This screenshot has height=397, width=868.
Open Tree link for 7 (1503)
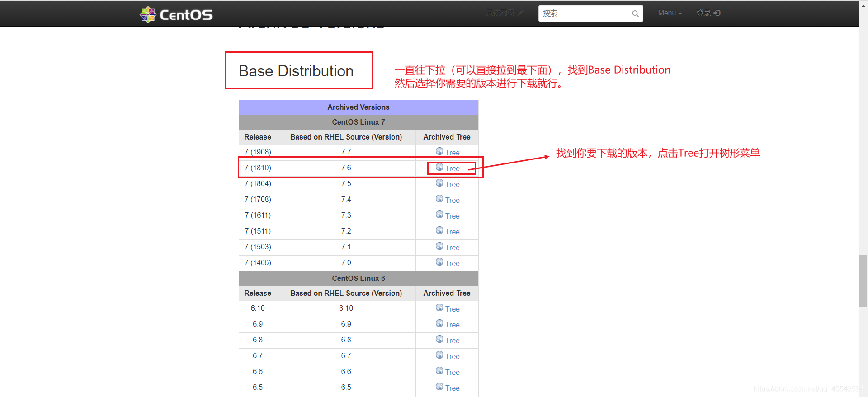[x=452, y=248]
